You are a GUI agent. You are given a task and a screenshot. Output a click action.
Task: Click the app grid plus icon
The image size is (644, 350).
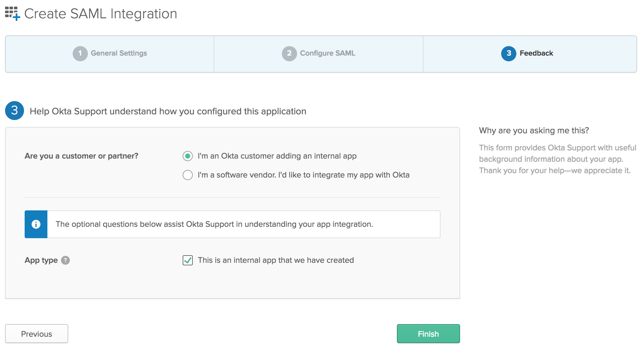[x=13, y=14]
